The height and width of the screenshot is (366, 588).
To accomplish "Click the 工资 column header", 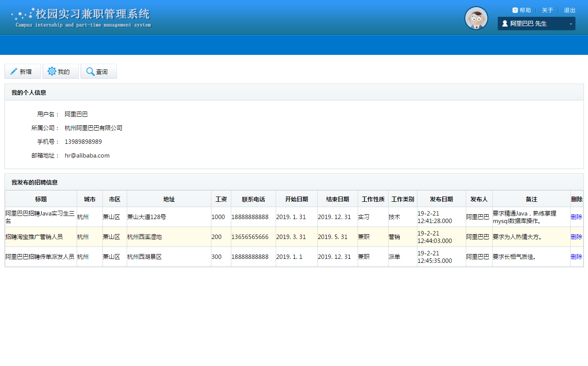I will tap(221, 199).
